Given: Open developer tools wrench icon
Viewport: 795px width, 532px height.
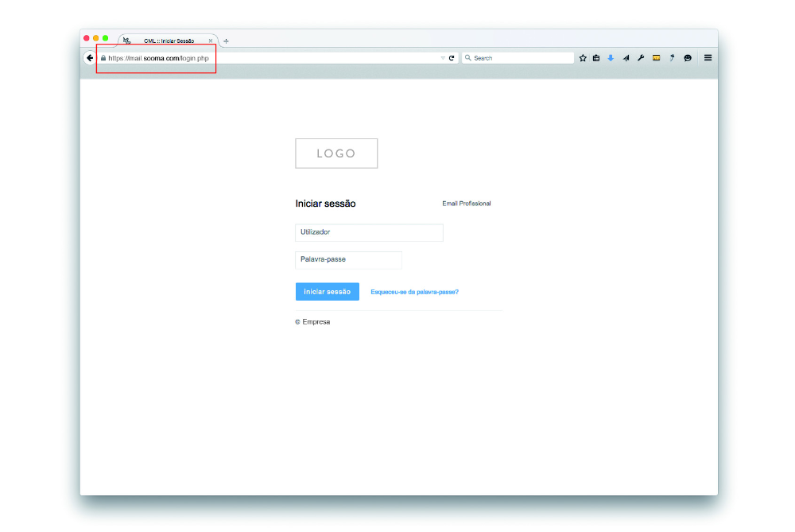Looking at the screenshot, I should coord(641,58).
